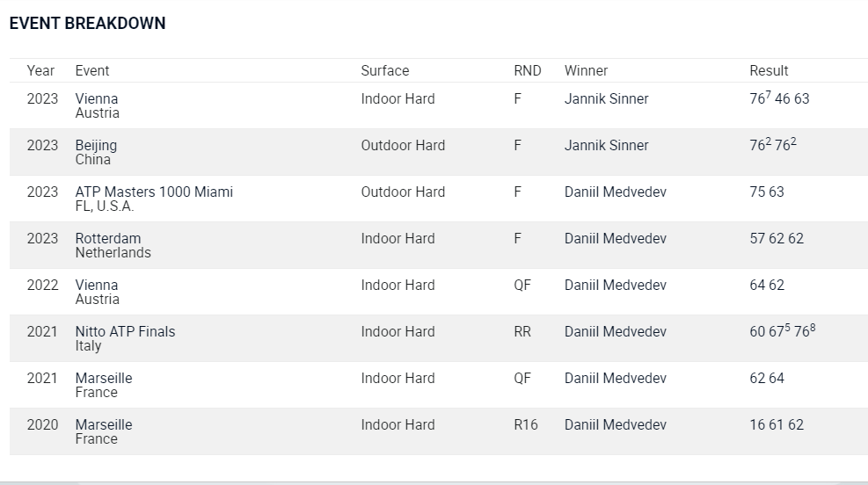Click Jannik Sinner in the Vienna final row
Viewport: 868px width, 485px height.
606,99
